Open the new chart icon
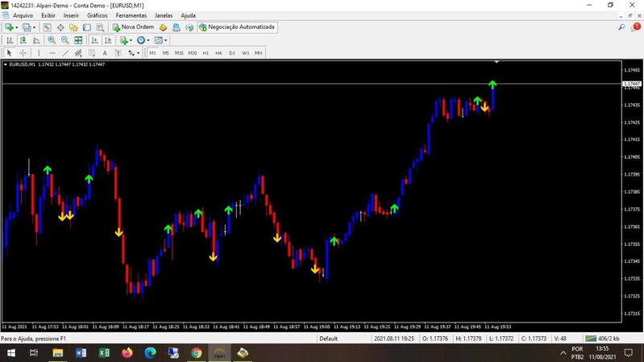644x362 pixels. pyautogui.click(x=9, y=27)
